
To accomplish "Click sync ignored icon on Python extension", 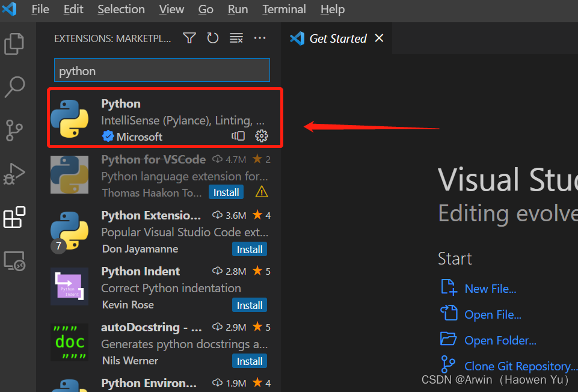I will [x=238, y=136].
